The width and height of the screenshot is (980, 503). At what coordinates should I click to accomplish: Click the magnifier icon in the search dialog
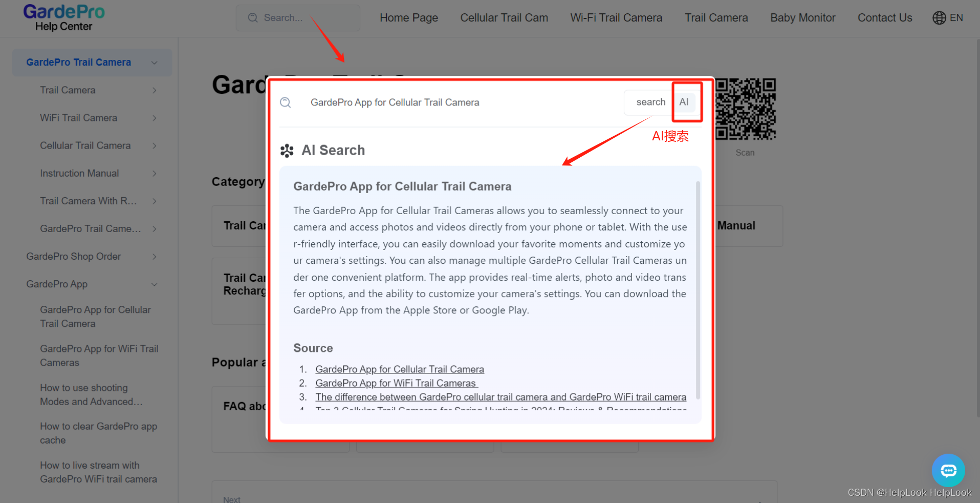coord(286,102)
